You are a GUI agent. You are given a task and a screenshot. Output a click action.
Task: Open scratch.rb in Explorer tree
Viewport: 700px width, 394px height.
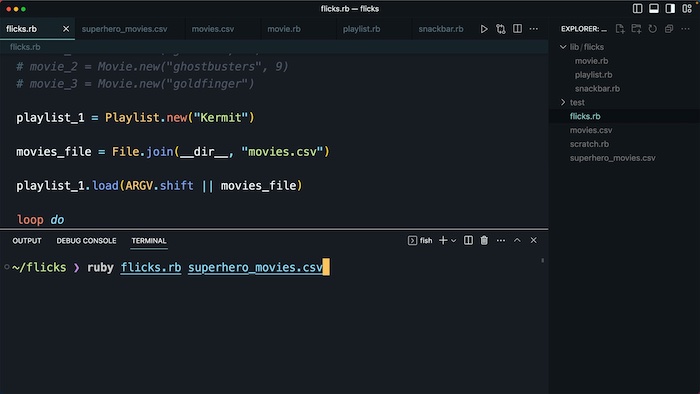click(589, 144)
